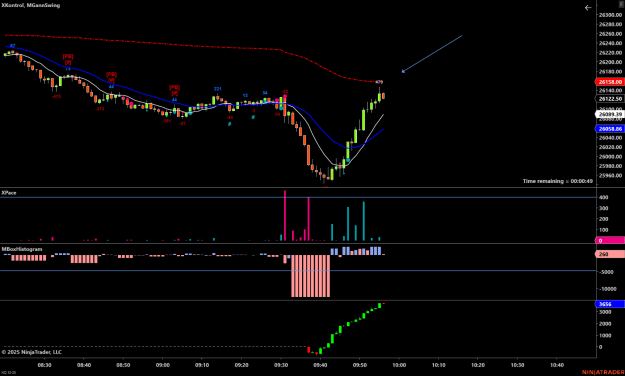Click the 25960.00 price axis label
The image size is (625, 376).
[x=610, y=175]
